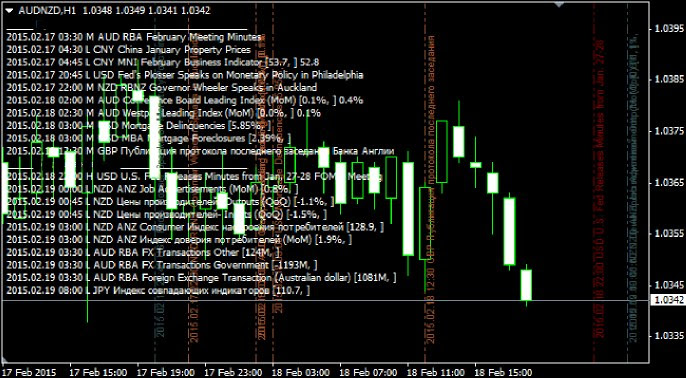The width and height of the screenshot is (686, 378).
Task: Select ANZ Индекс доверия потребителей (MoM) line
Action: [x=179, y=240]
